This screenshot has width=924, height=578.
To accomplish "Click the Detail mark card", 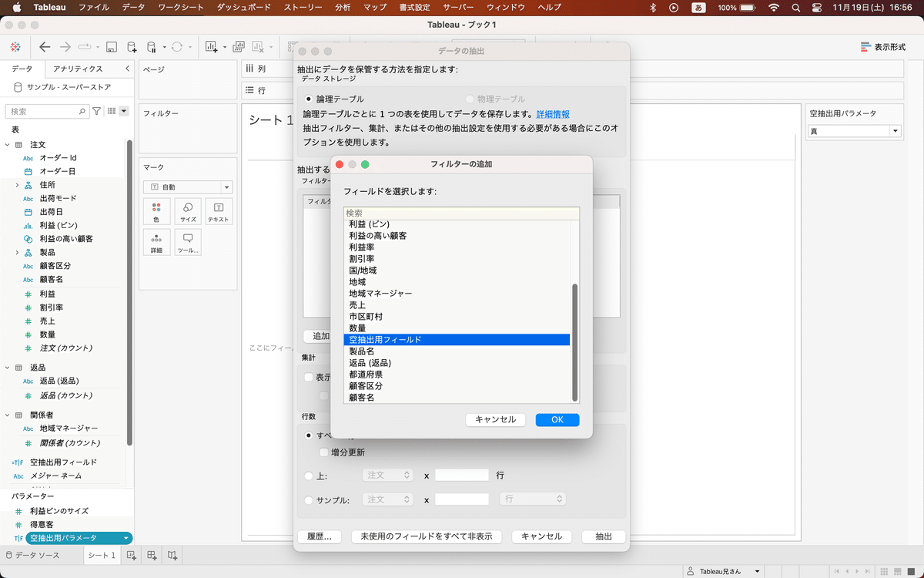I will 156,242.
